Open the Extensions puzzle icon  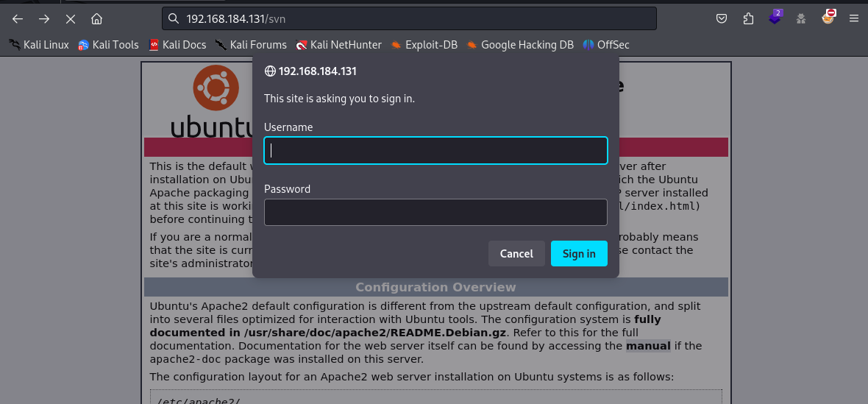click(749, 18)
